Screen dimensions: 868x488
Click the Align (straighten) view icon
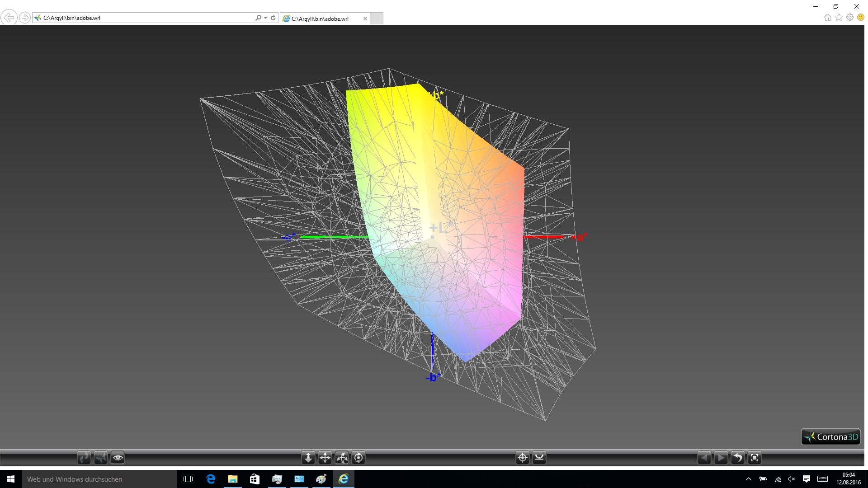[x=539, y=458]
